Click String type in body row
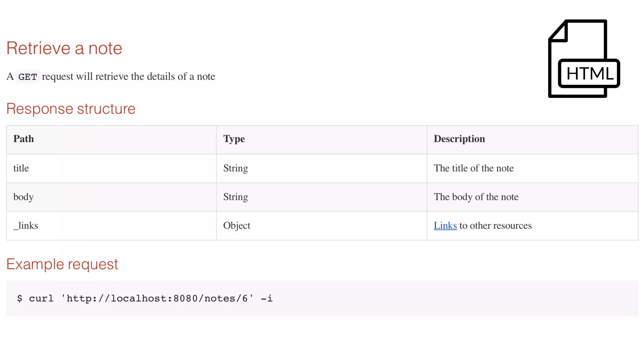The height and width of the screenshot is (362, 644). click(x=236, y=197)
